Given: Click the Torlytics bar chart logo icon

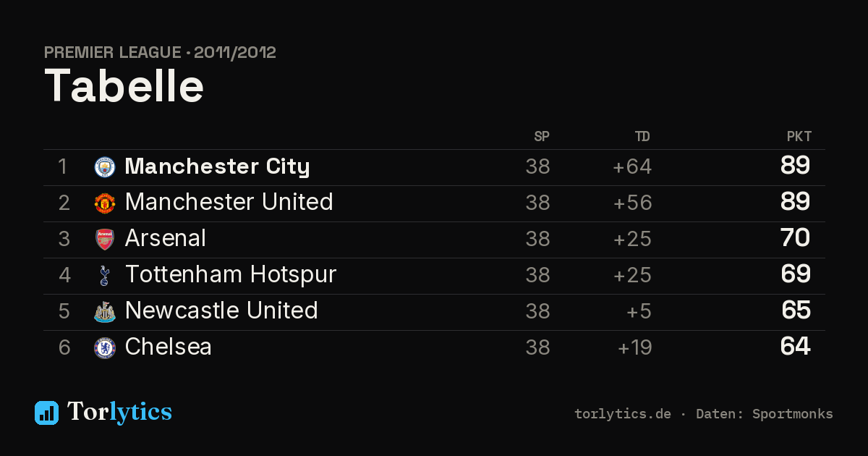Looking at the screenshot, I should [x=46, y=413].
